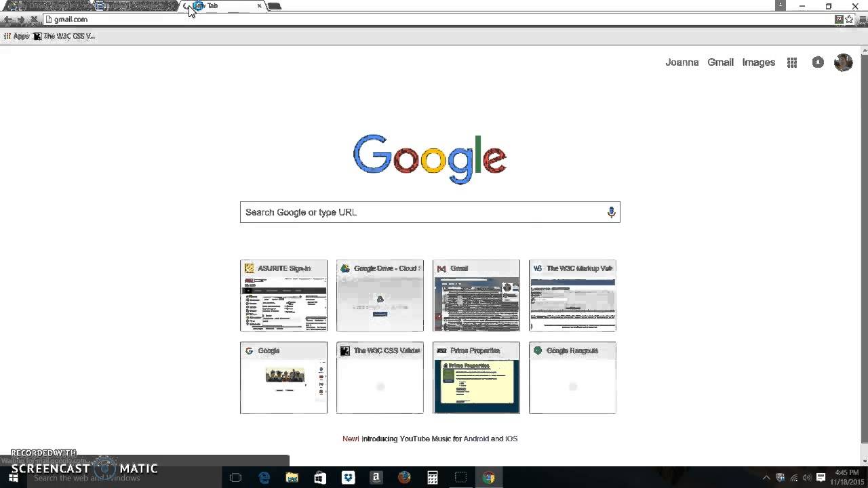Open Gmail link at top right
The width and height of the screenshot is (868, 488).
tap(720, 62)
